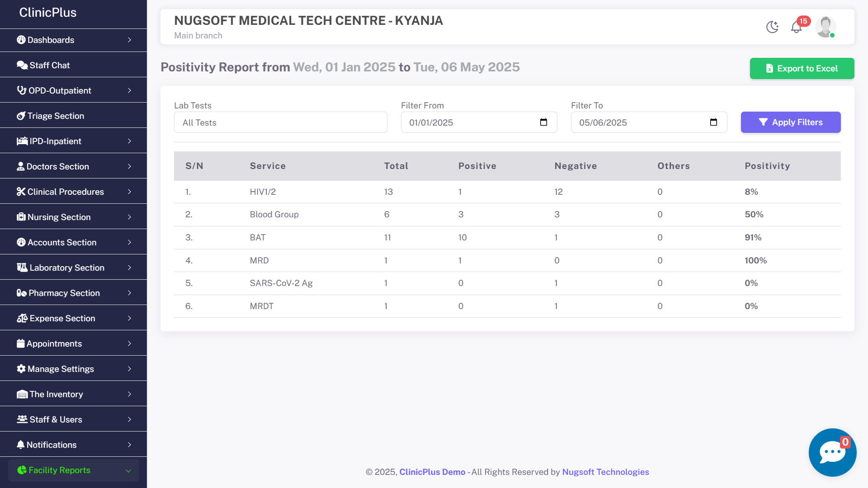Open the floating chat bubble icon
Screen dimensions: 868x488
[832, 452]
